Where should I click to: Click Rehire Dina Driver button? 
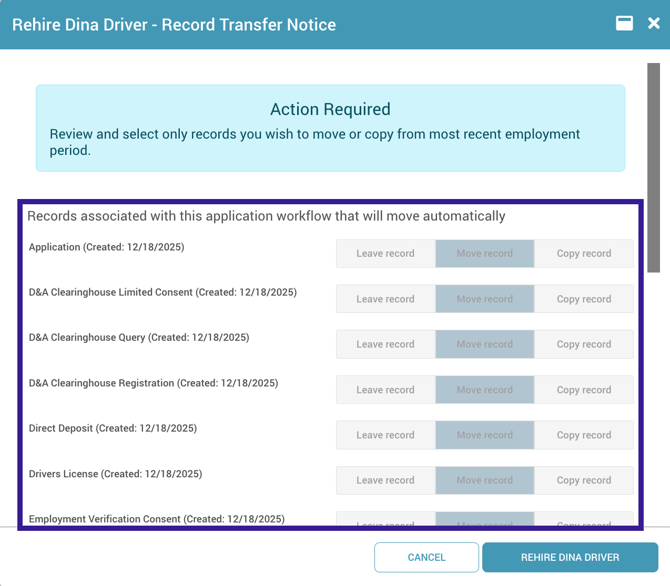point(569,557)
